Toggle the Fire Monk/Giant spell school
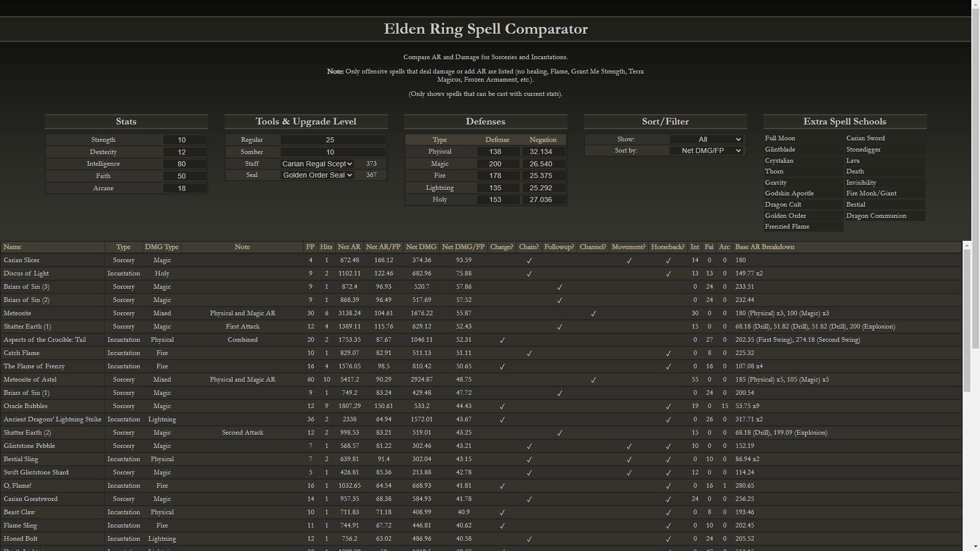The width and height of the screenshot is (980, 551). click(885, 193)
